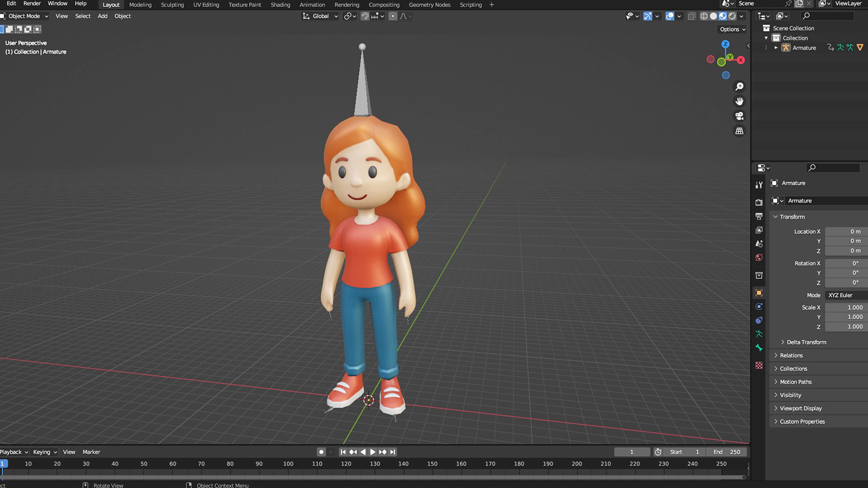Click the orange restriction filter triangle icon
The height and width of the screenshot is (488, 868).
(x=860, y=47)
